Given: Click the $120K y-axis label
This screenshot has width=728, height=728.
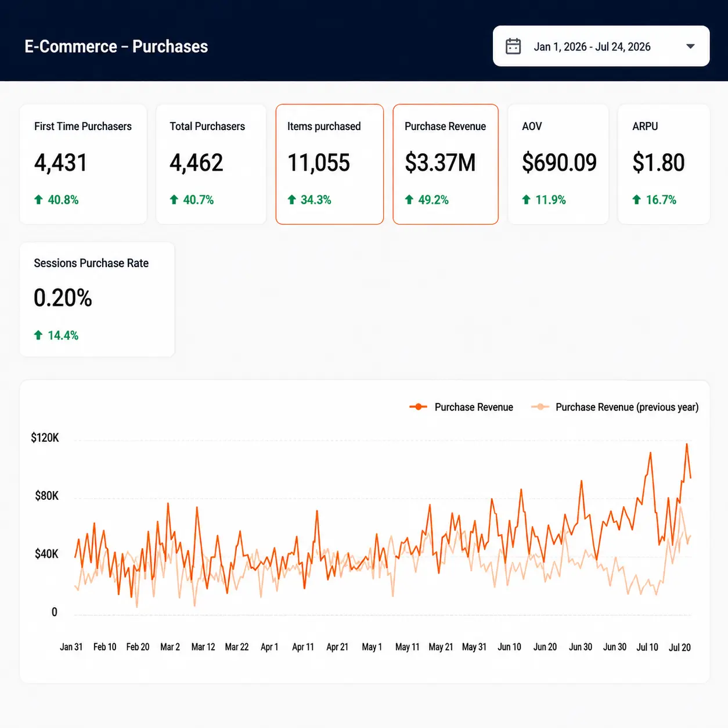Looking at the screenshot, I should point(45,438).
